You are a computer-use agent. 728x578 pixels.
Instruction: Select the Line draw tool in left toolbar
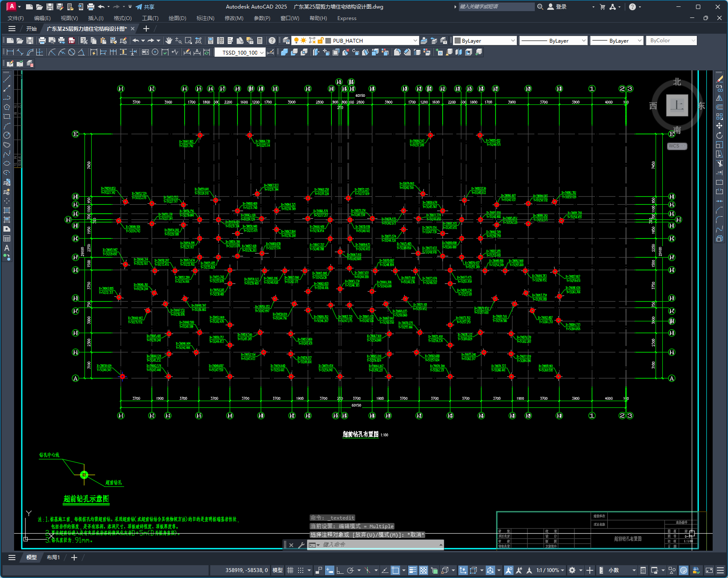7,79
